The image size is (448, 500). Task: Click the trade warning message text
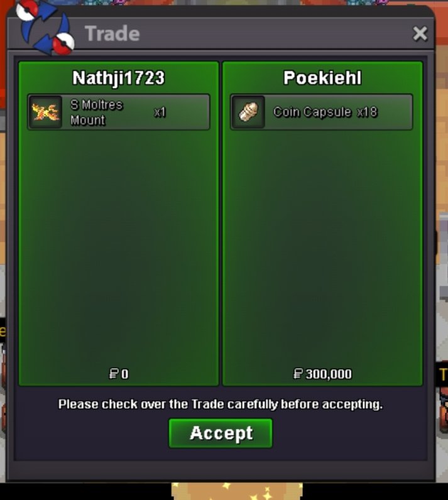coord(221,405)
